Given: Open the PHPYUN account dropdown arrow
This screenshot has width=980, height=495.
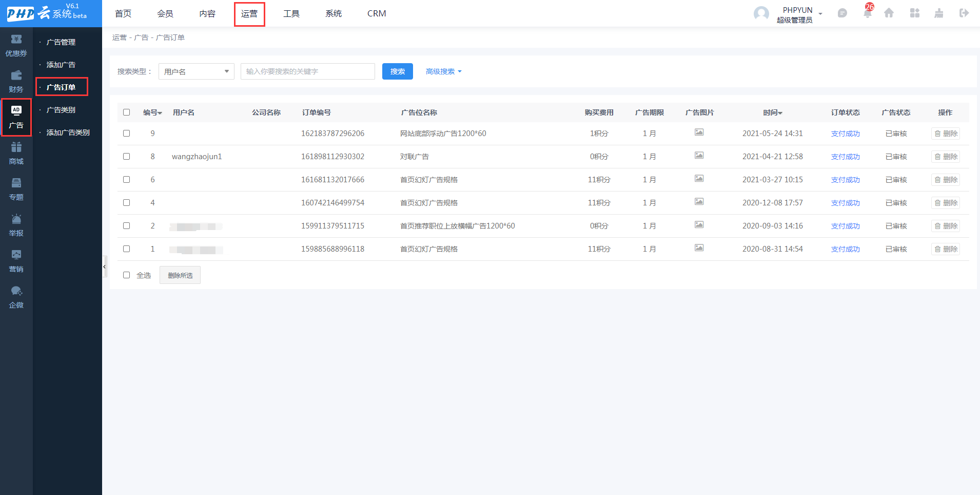Looking at the screenshot, I should click(820, 14).
